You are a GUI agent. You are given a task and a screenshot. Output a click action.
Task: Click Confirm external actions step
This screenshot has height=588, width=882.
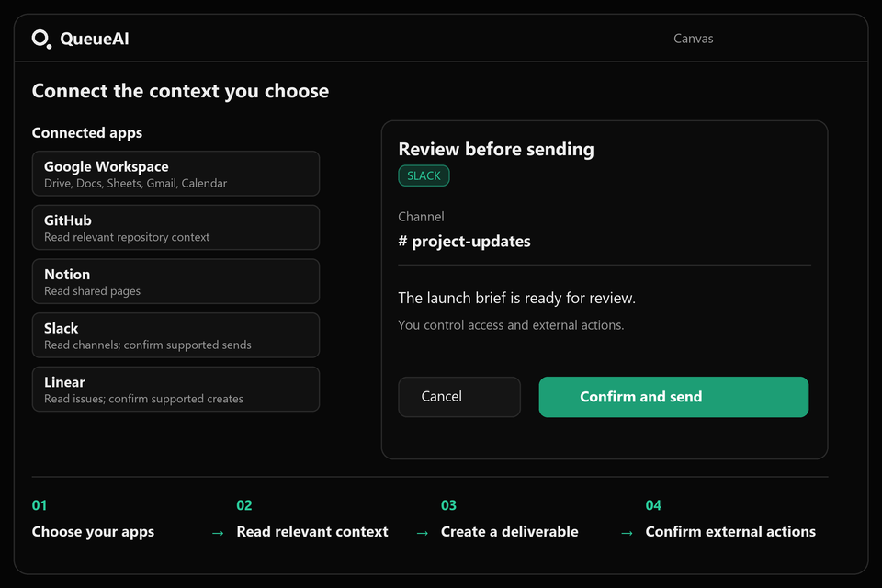[x=730, y=532]
